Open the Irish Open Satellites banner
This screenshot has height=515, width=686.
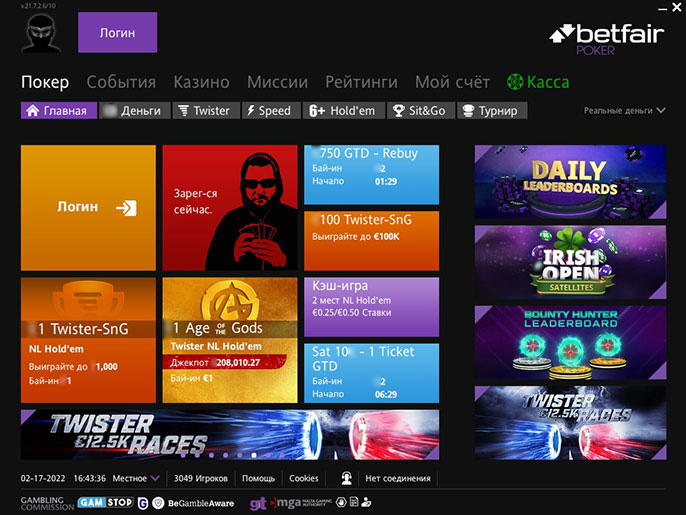[x=570, y=261]
